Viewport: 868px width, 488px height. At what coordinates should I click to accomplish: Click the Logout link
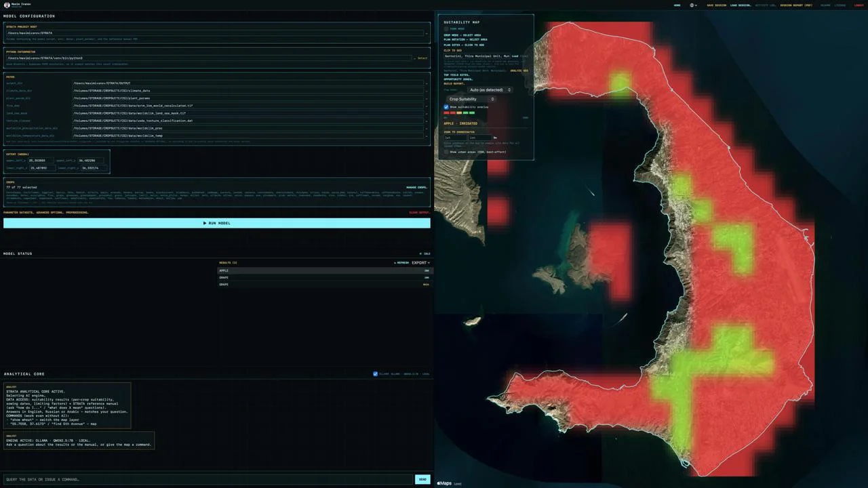pos(859,5)
